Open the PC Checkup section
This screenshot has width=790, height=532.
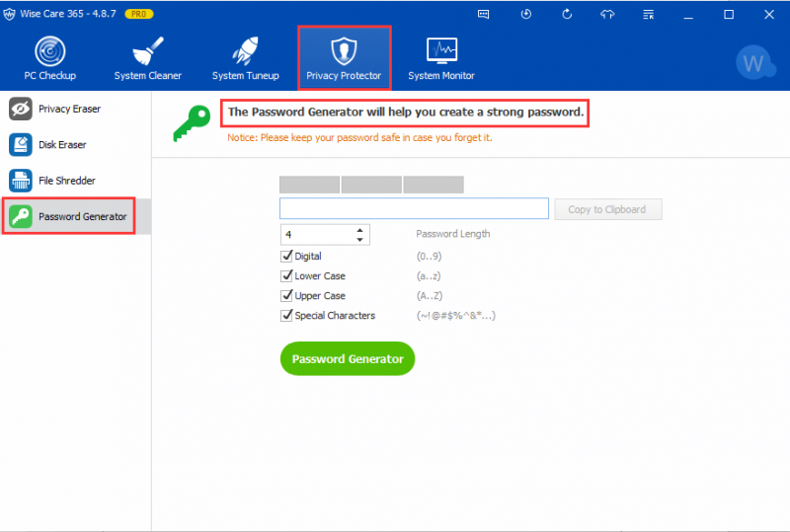50,58
